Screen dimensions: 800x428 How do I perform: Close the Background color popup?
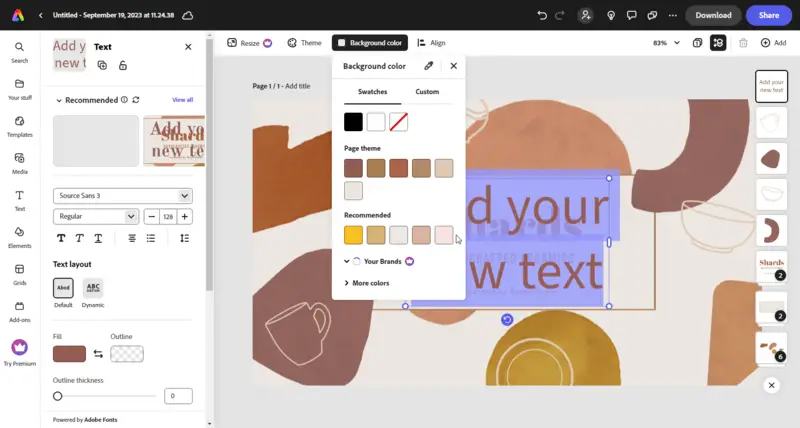454,66
